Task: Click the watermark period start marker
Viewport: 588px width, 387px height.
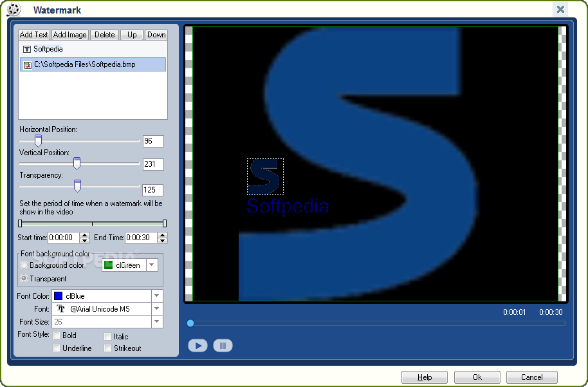Action: [20, 223]
